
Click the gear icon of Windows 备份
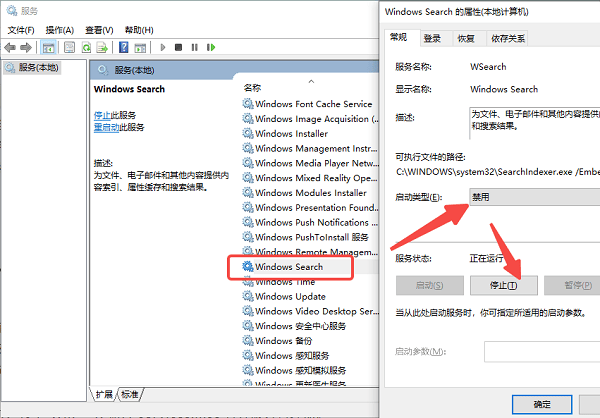[x=248, y=341]
